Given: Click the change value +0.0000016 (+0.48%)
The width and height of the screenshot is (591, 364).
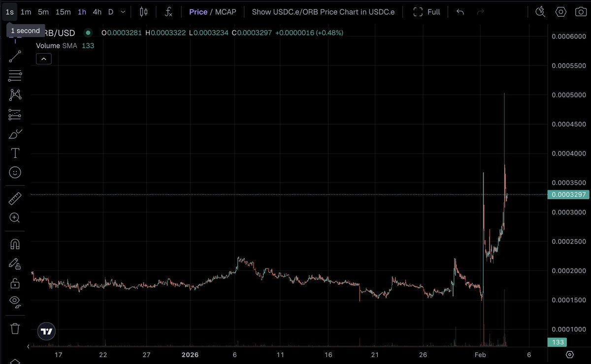Looking at the screenshot, I should pyautogui.click(x=309, y=33).
